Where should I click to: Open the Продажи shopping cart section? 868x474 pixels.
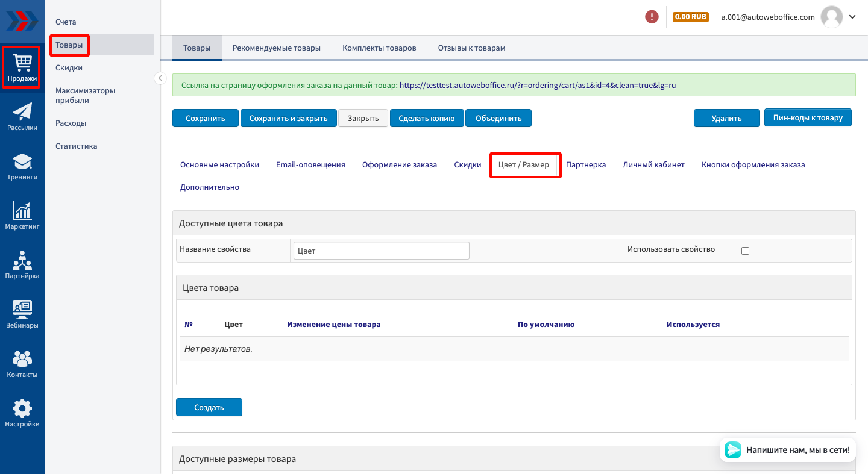click(22, 67)
